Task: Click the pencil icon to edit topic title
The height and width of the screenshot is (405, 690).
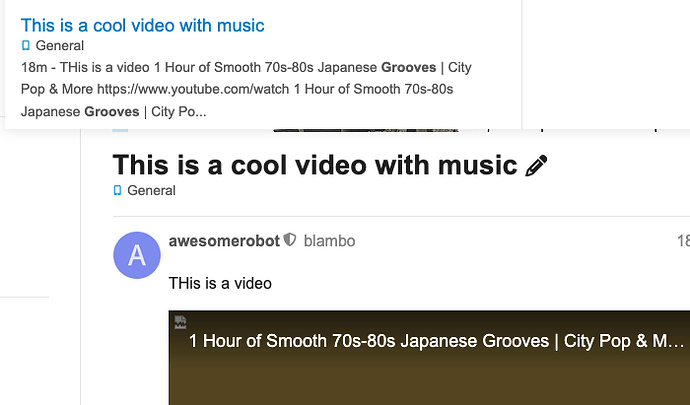Action: pos(536,166)
